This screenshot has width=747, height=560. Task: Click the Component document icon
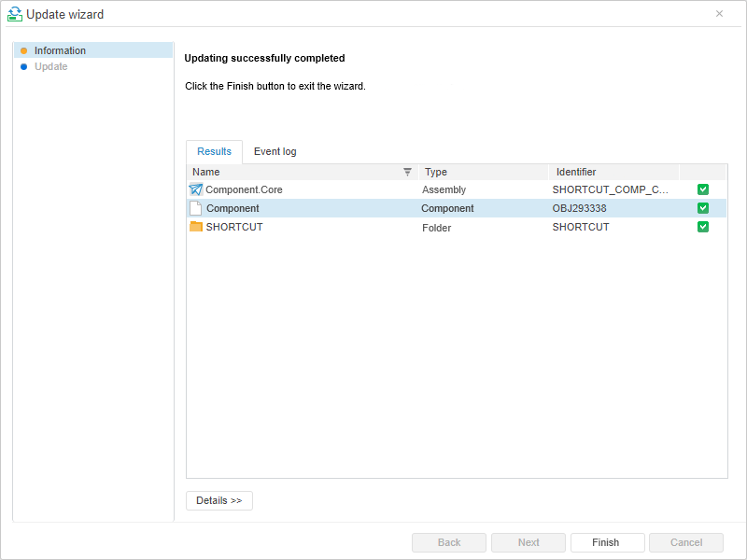pos(196,208)
